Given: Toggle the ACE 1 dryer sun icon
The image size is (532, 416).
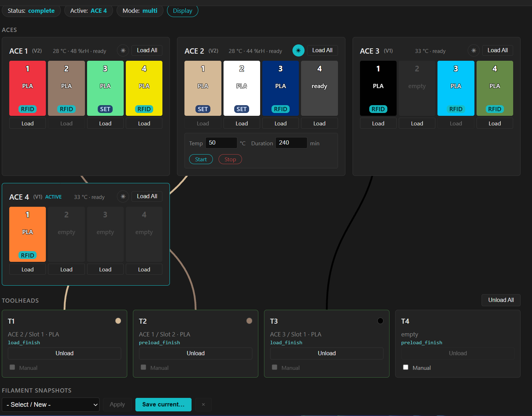Looking at the screenshot, I should tap(123, 50).
